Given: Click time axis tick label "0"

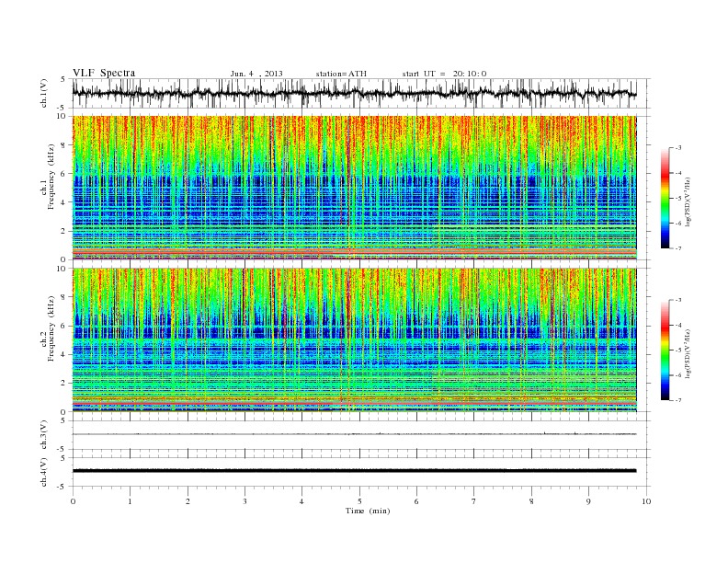Looking at the screenshot, I should tap(73, 501).
